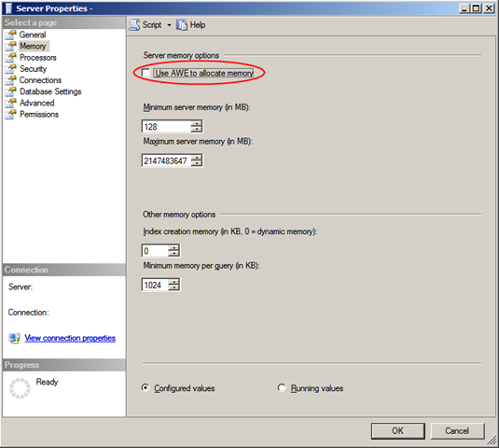Click the OK button
The width and height of the screenshot is (499, 448).
point(397,431)
